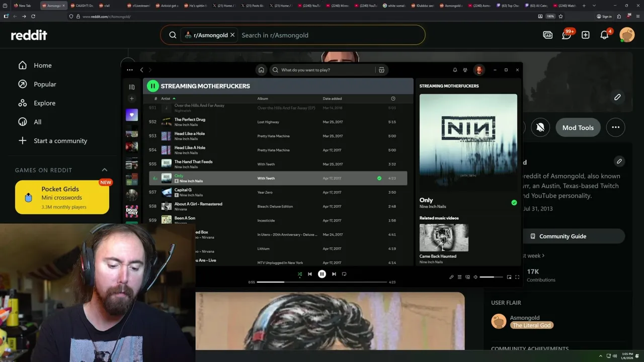Go to Spotify Home icon
644x362 pixels.
point(261,70)
